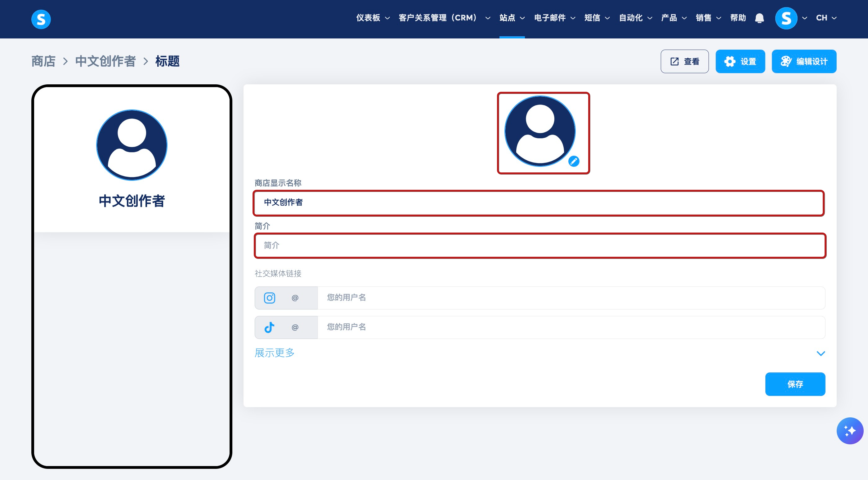Click the 中文创作者 breadcrumb link

105,61
